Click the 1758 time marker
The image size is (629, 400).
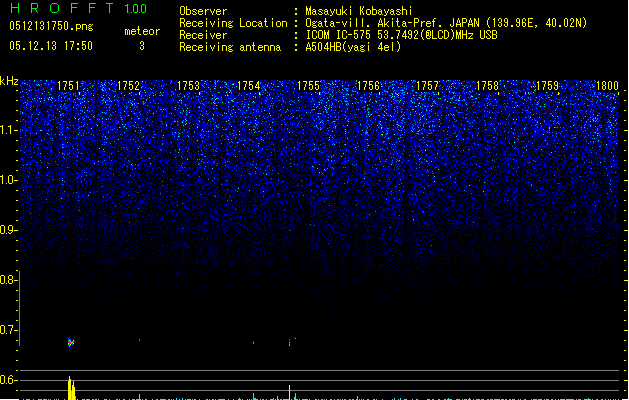(487, 86)
